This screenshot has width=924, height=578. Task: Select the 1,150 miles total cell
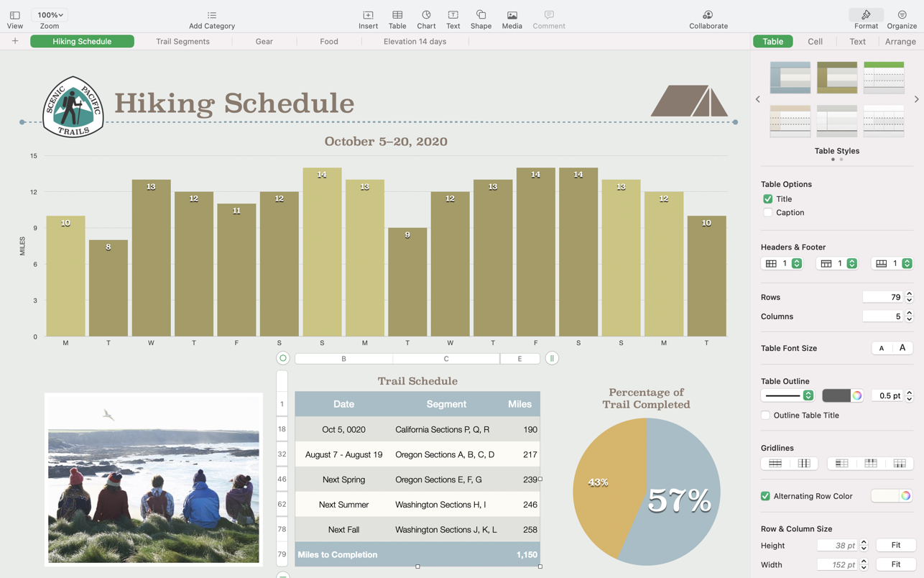[x=520, y=555]
